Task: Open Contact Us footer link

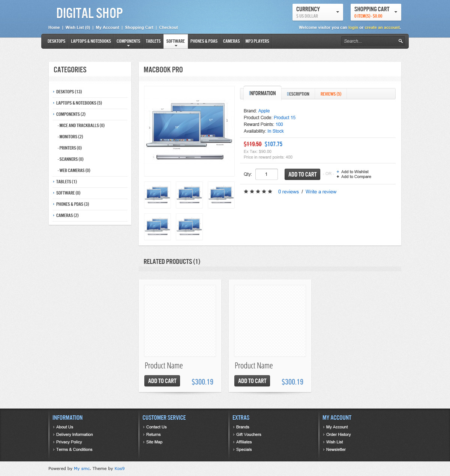Action: coord(156,427)
